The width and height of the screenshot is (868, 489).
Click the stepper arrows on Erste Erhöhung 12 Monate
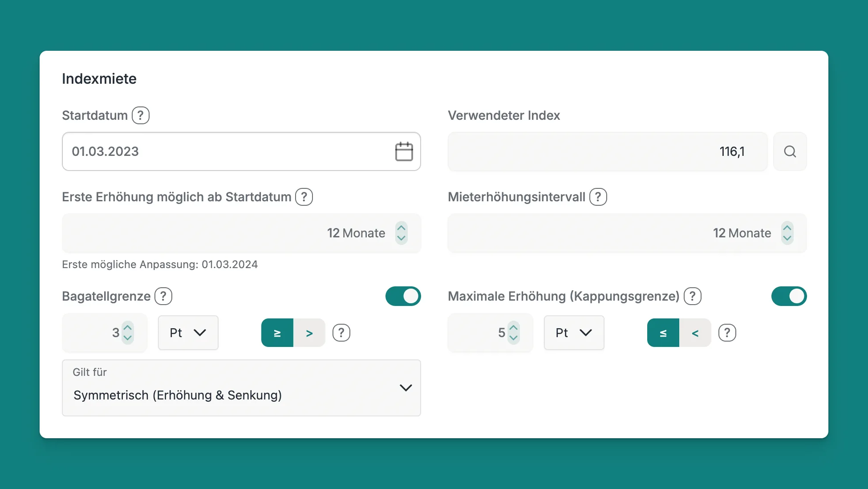click(402, 233)
